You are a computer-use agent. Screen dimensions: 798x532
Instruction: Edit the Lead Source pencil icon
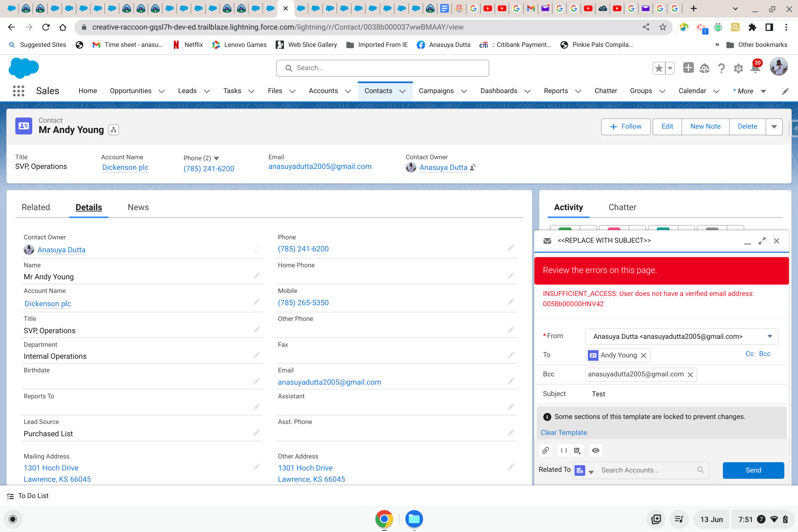256,433
